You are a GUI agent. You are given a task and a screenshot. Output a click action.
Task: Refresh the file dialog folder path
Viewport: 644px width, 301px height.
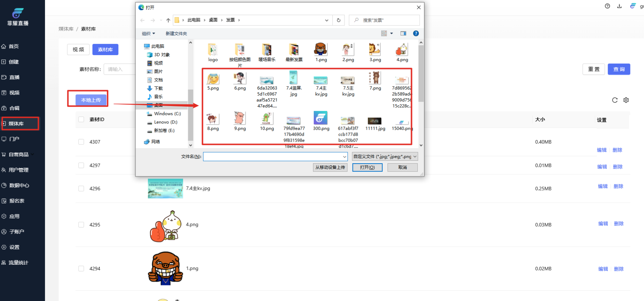tap(339, 20)
